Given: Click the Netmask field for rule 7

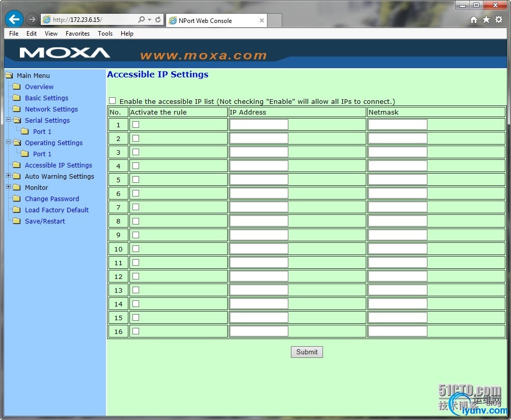Looking at the screenshot, I should coord(397,207).
